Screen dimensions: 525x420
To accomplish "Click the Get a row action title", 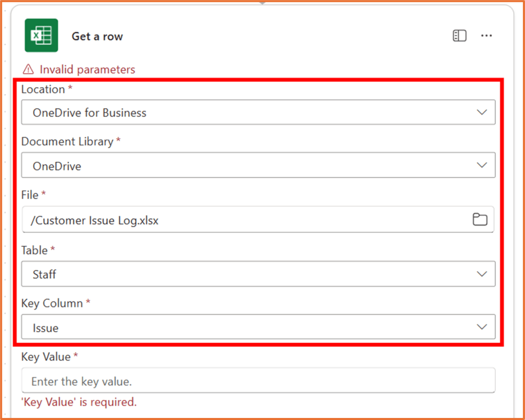I will (97, 36).
